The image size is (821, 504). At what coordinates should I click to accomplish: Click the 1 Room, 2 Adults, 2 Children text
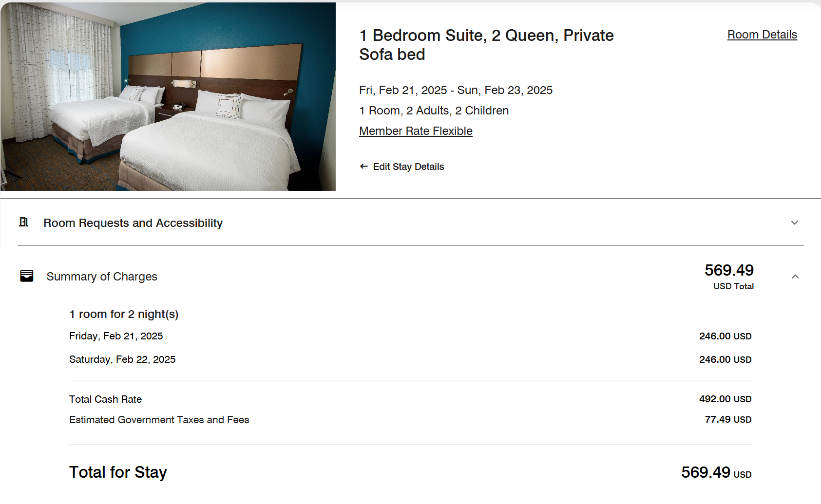coord(434,111)
